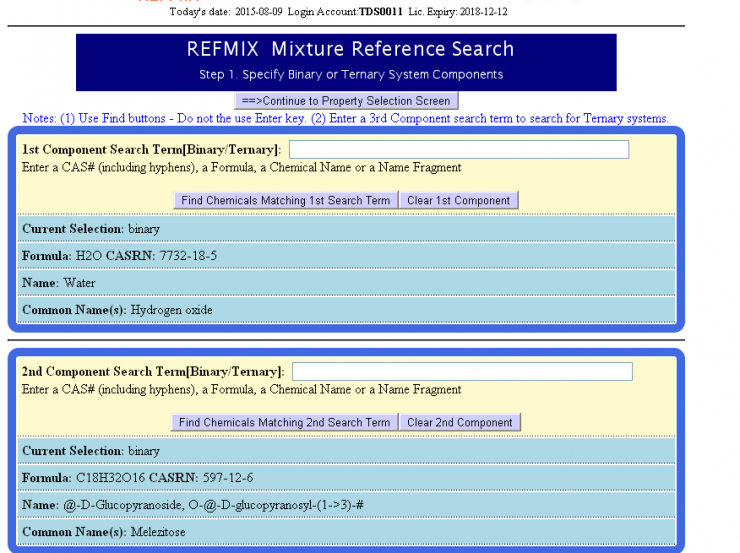Screen dimensions: 740x553
Task: Clear the 1st Component selection
Action: pyautogui.click(x=459, y=201)
